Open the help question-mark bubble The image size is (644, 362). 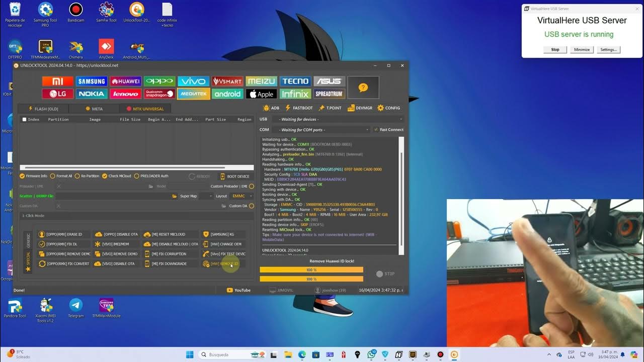(x=363, y=87)
